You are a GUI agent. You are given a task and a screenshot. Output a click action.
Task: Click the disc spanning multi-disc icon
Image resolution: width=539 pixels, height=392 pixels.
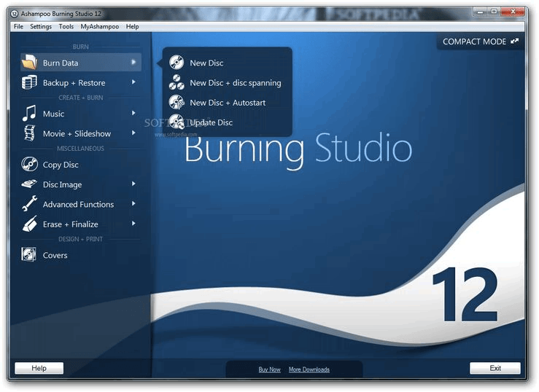(x=177, y=82)
